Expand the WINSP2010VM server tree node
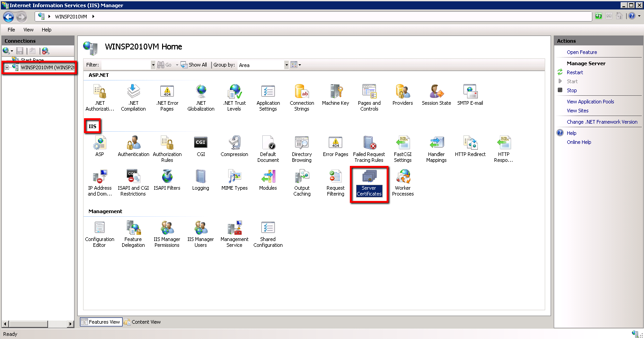The height and width of the screenshot is (339, 644). coord(7,67)
